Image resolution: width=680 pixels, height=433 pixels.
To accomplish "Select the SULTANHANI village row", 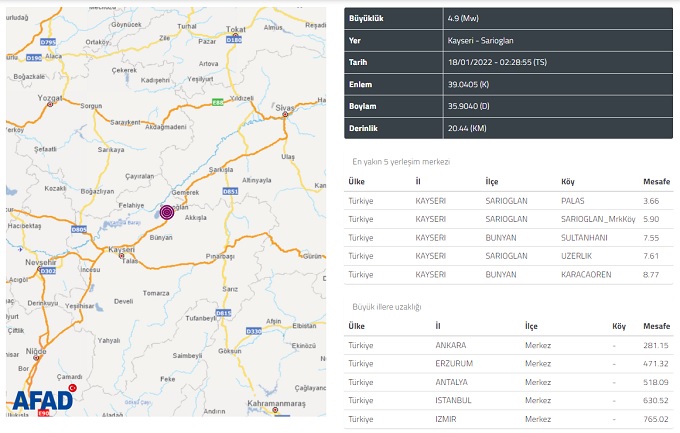I will [x=508, y=237].
